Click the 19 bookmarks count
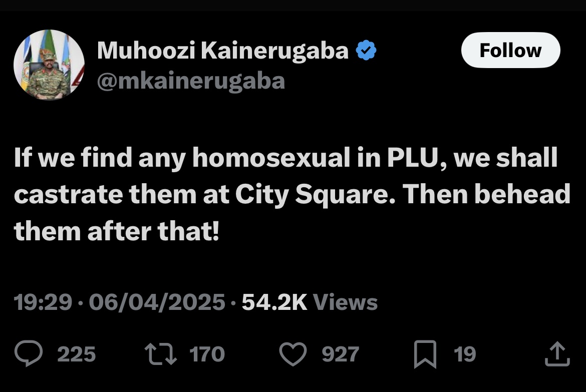Screen dimensions: 586x392 (x=465, y=354)
